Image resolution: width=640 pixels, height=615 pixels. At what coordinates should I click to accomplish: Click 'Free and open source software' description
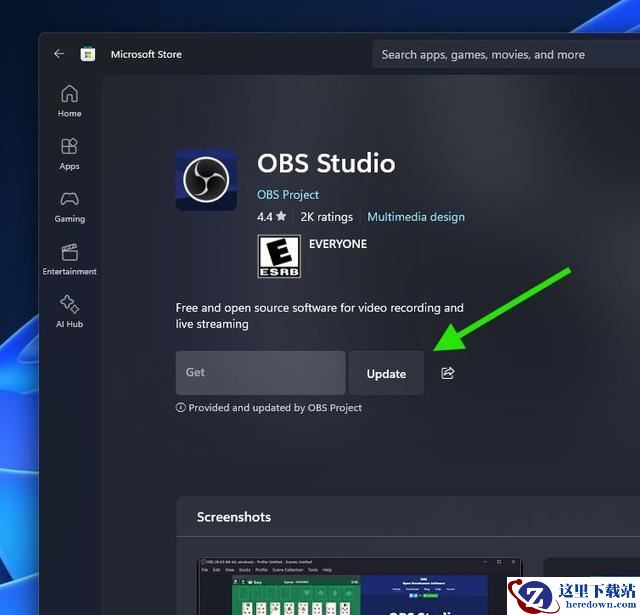pos(319,316)
